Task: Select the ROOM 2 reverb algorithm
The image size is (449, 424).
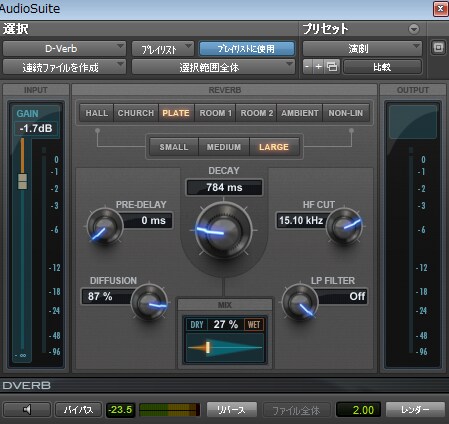Action: (257, 113)
